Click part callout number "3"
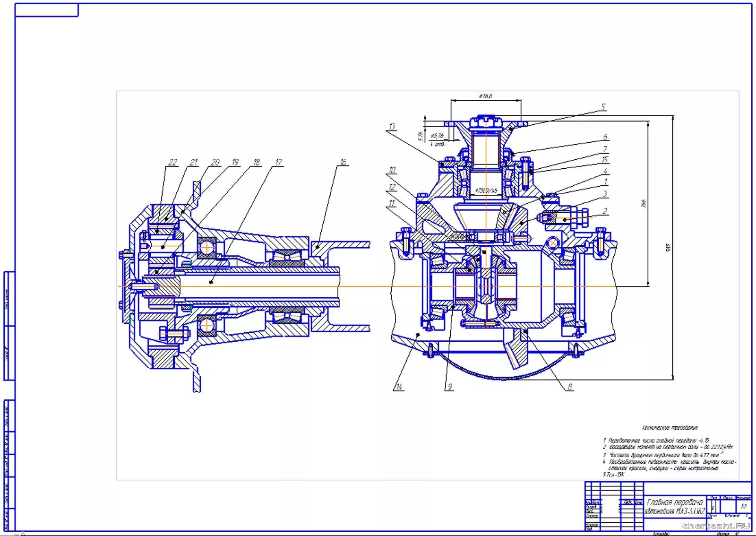The width and height of the screenshot is (756, 536). click(x=605, y=194)
